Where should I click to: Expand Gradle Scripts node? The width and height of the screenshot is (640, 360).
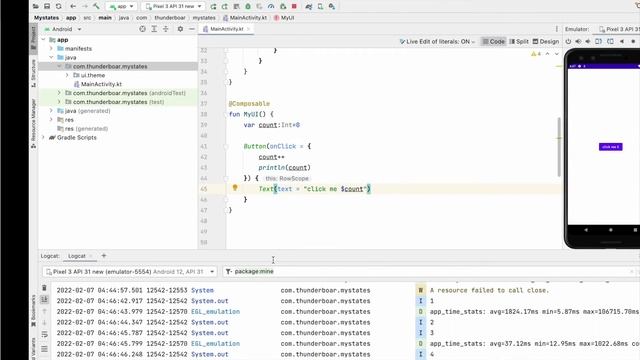pyautogui.click(x=43, y=138)
